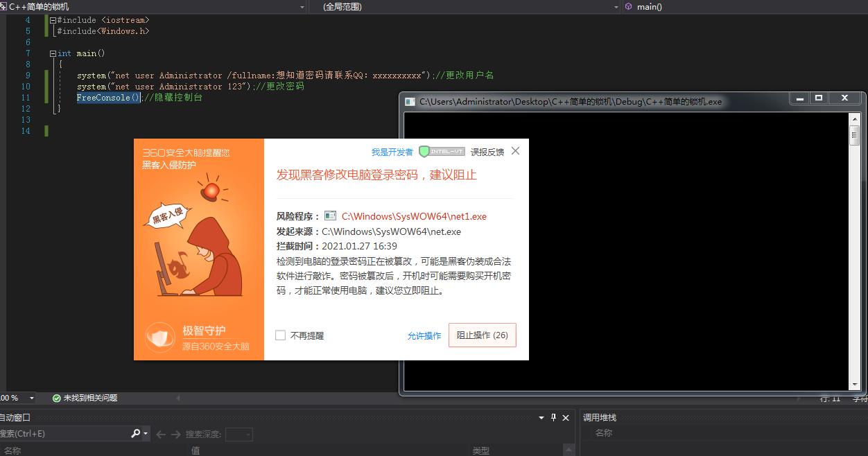Image resolution: width=868 pixels, height=456 pixels.
Task: Click the INTEL-VT shield badge
Action: tap(442, 151)
